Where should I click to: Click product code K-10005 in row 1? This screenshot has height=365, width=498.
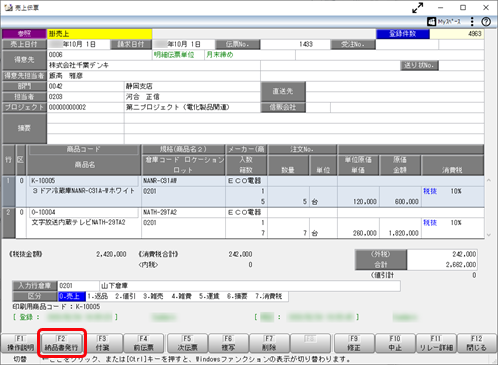pyautogui.click(x=83, y=181)
